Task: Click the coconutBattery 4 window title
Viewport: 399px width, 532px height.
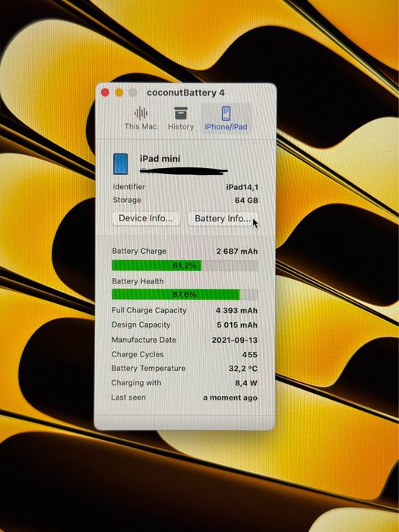Action: click(185, 93)
